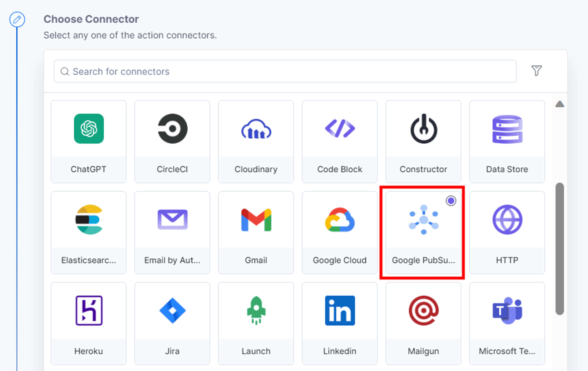Click the Code Block label text
The width and height of the screenshot is (588, 371).
coord(340,169)
